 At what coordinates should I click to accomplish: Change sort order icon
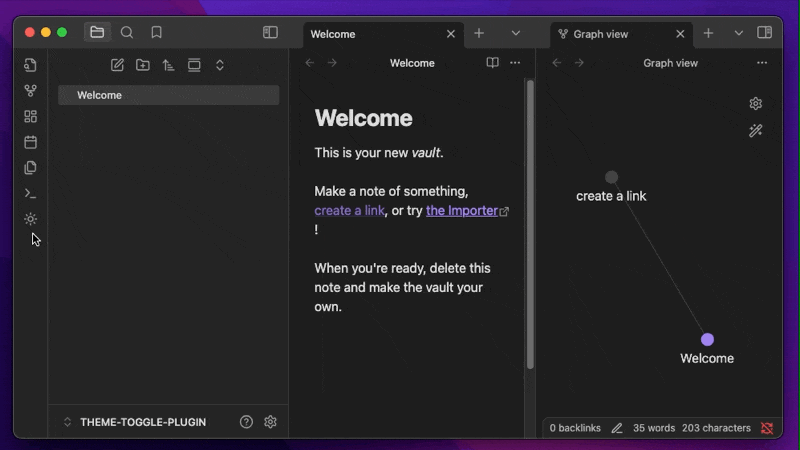pos(168,65)
